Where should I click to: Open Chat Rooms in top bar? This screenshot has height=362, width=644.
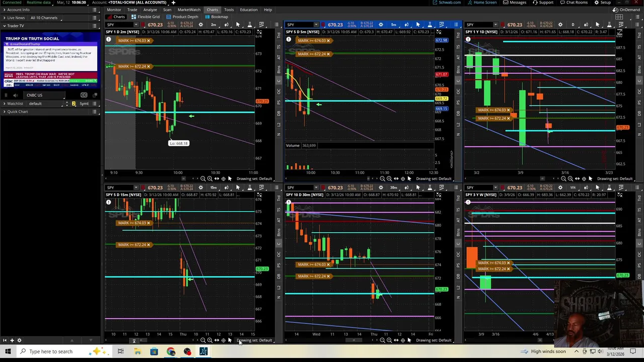click(574, 3)
